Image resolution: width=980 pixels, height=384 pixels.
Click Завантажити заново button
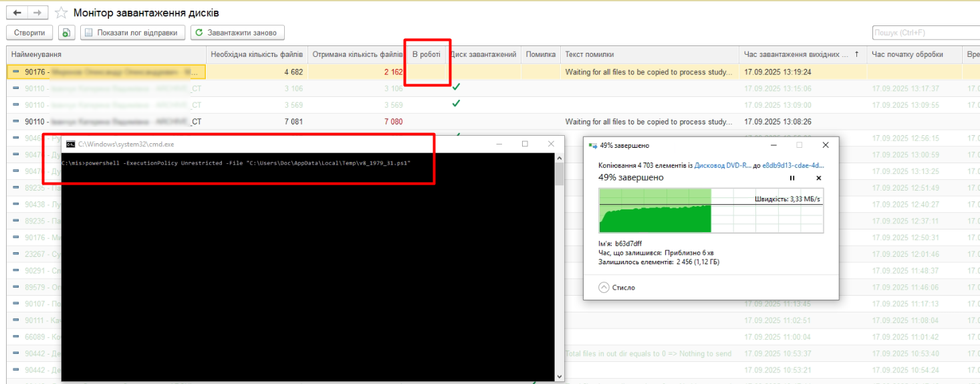pyautogui.click(x=237, y=33)
